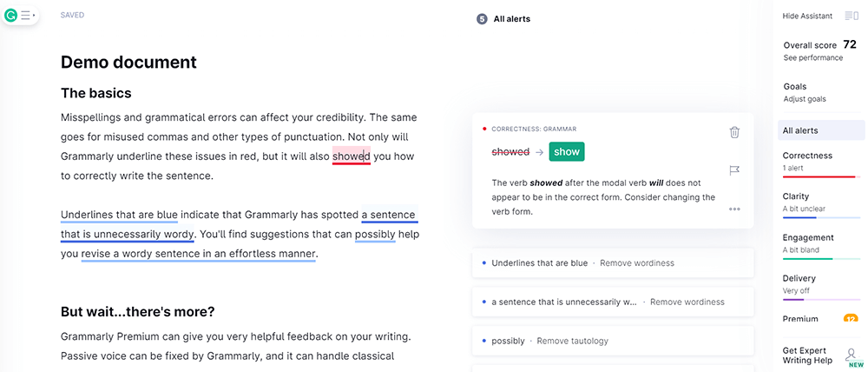The image size is (868, 372).
Task: Open more options ellipsis on alert card
Action: pyautogui.click(x=734, y=209)
